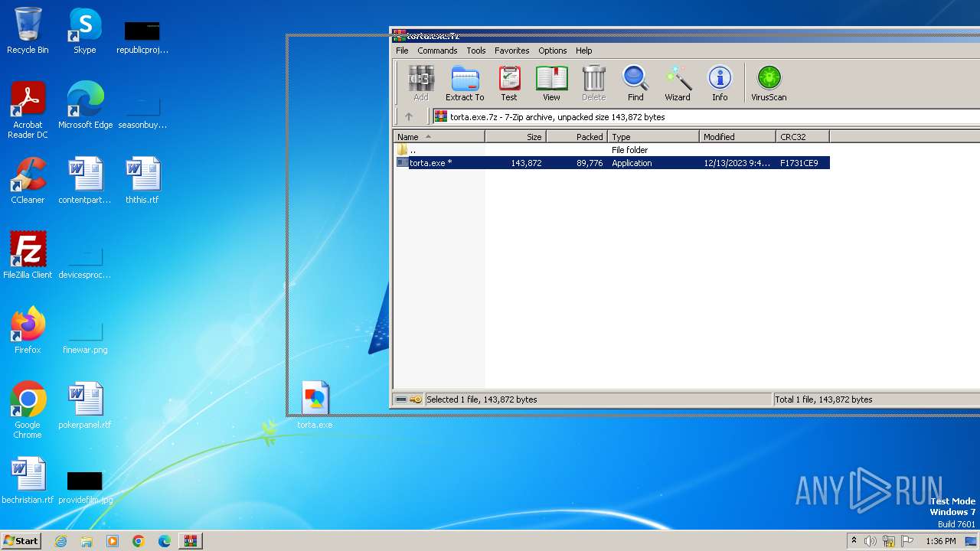
Task: Open the File menu in WinRAR
Action: (402, 51)
